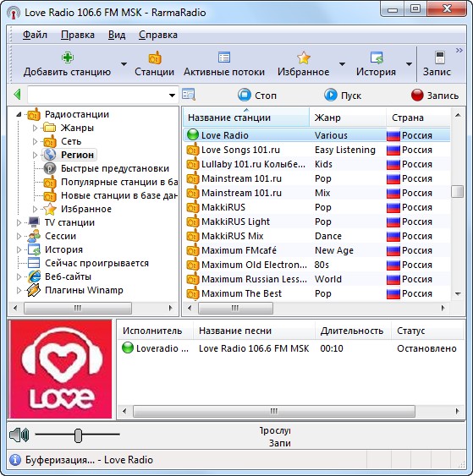Open dropdown arrow next to Добавить станцию
The image size is (473, 476).
(x=124, y=64)
